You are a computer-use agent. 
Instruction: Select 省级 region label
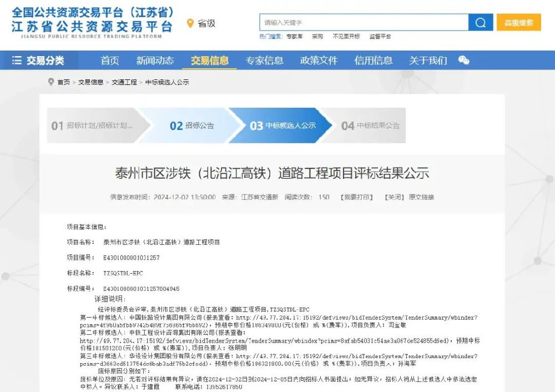[x=206, y=23]
